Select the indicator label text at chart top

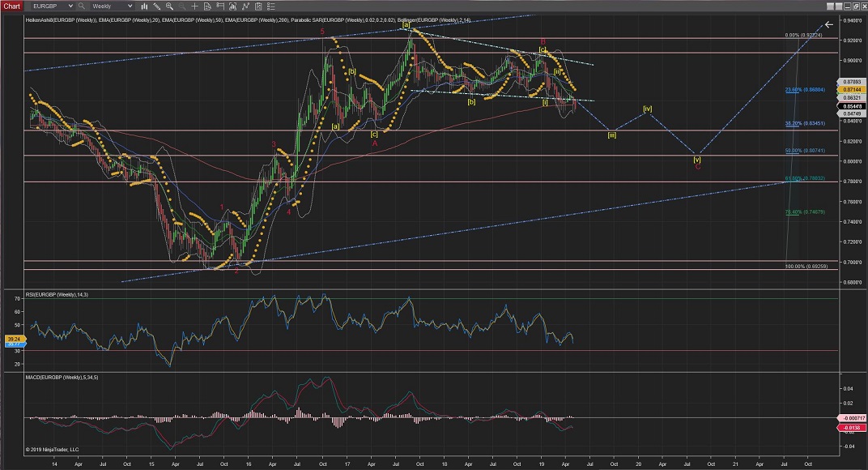[248, 20]
